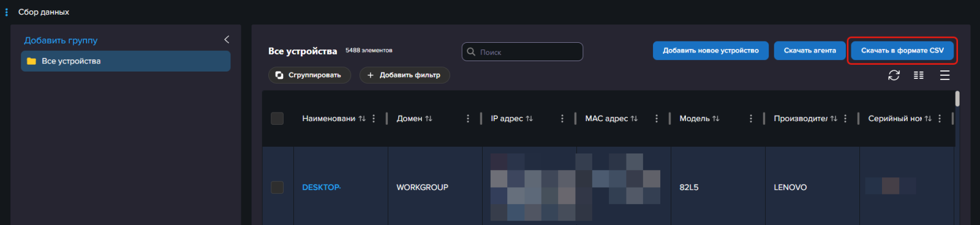The image size is (980, 225).
Task: Refresh the device list with the reload icon
Action: (x=894, y=75)
